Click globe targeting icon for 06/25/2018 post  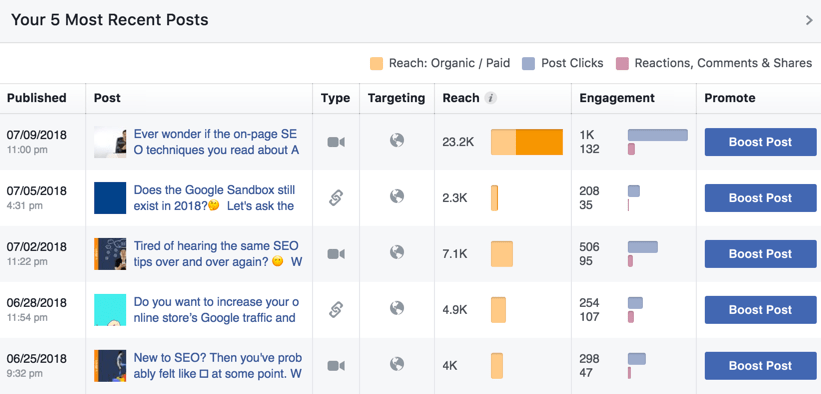(x=397, y=364)
